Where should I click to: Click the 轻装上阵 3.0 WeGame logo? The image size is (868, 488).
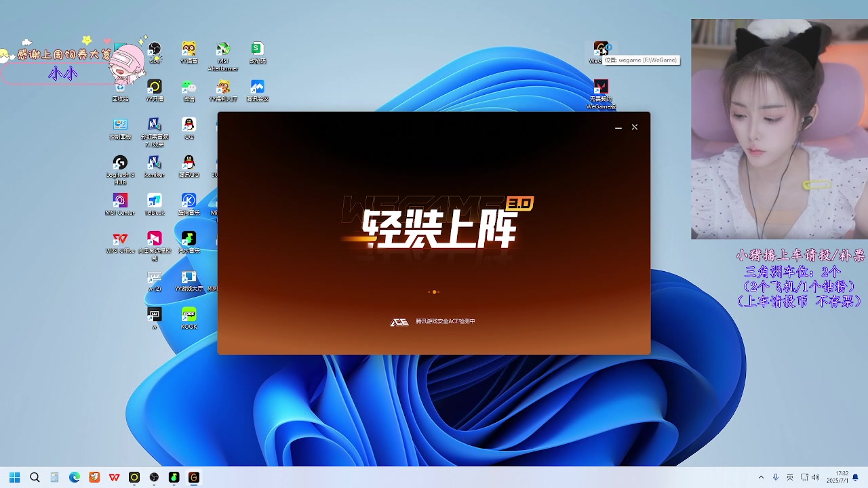point(437,222)
